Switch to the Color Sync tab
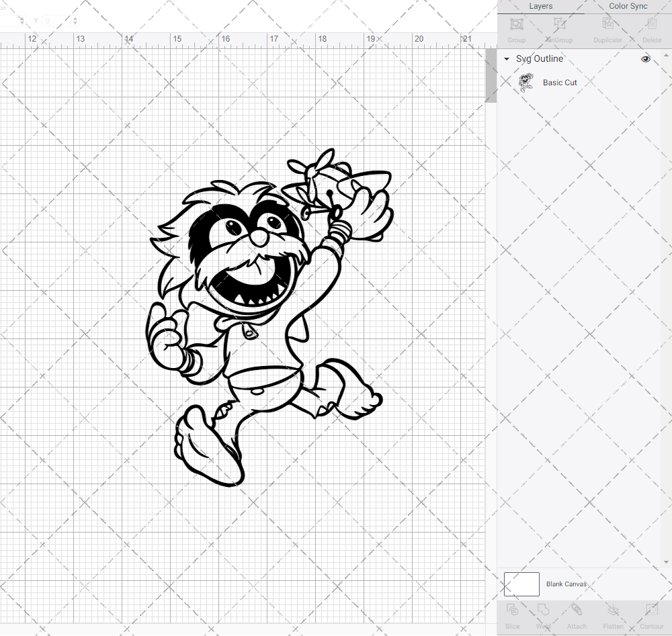 pos(628,6)
